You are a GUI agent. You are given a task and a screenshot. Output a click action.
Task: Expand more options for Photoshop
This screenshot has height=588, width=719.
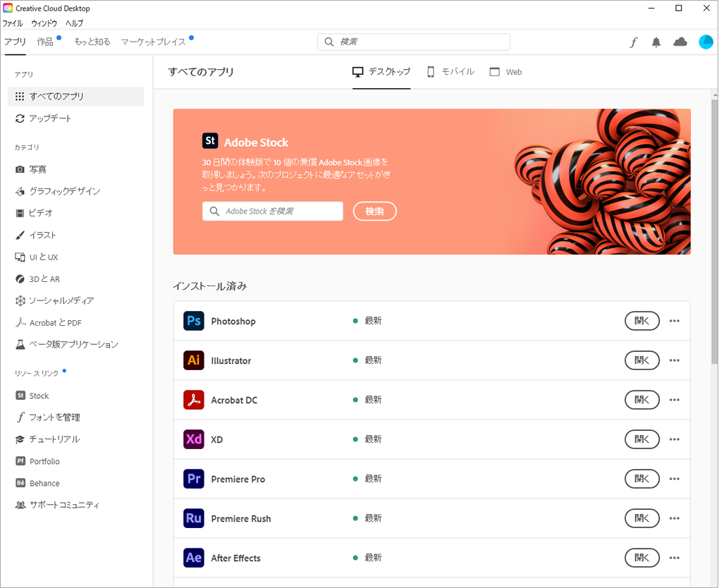[674, 321]
